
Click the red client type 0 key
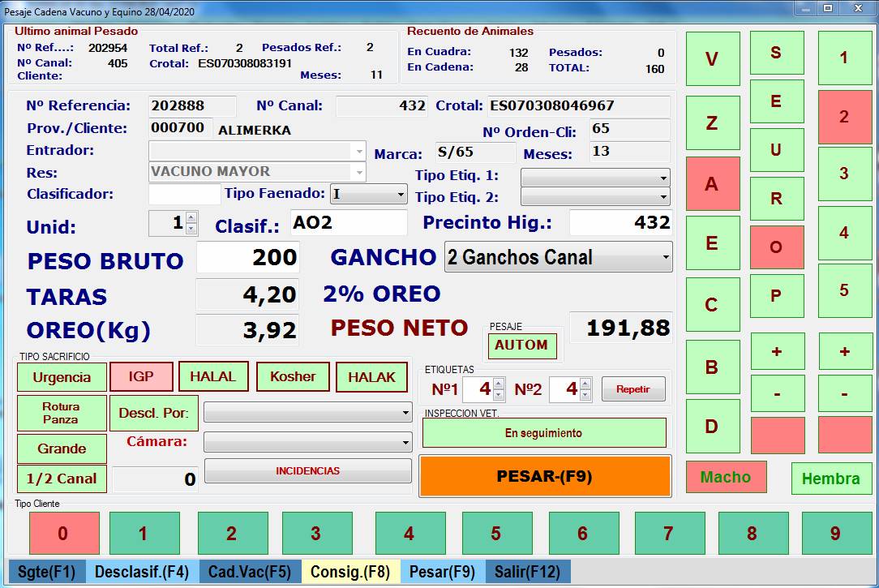[64, 533]
